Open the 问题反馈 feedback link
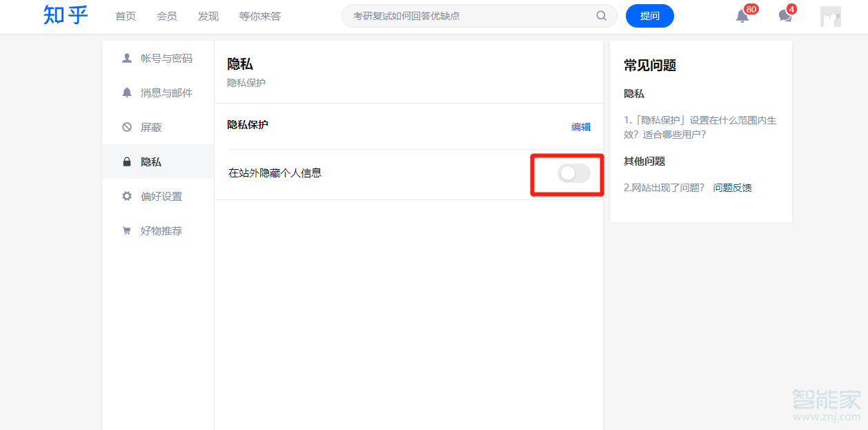 pos(733,187)
